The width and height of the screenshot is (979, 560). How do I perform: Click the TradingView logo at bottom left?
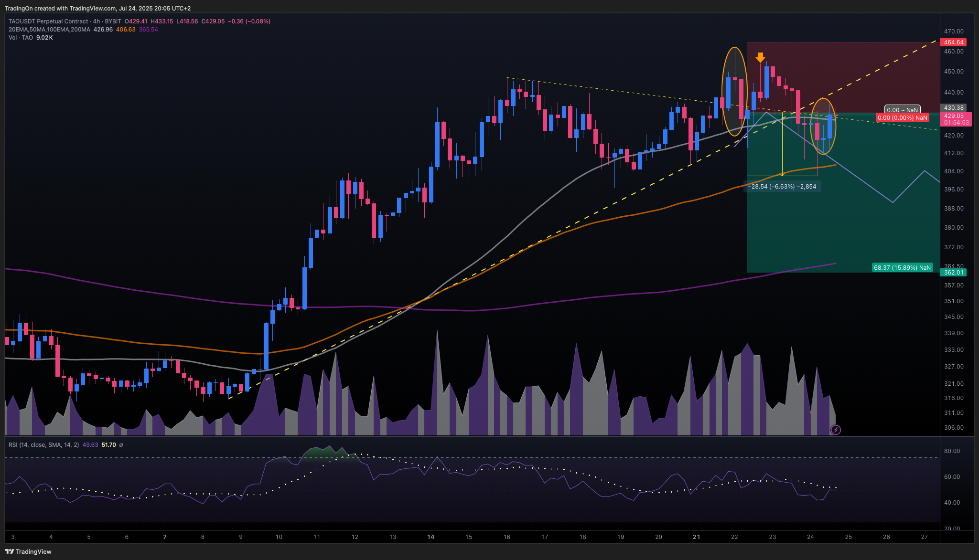[x=28, y=551]
